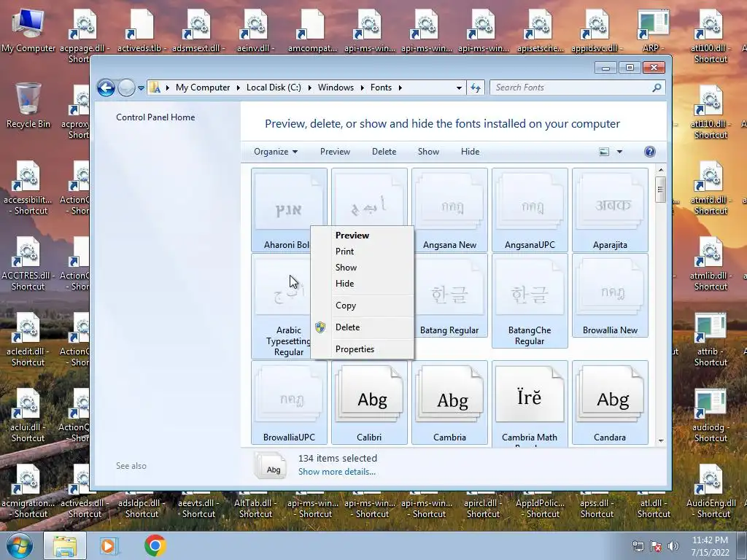Select the Arabic Typesetting Regular font

pyautogui.click(x=281, y=306)
